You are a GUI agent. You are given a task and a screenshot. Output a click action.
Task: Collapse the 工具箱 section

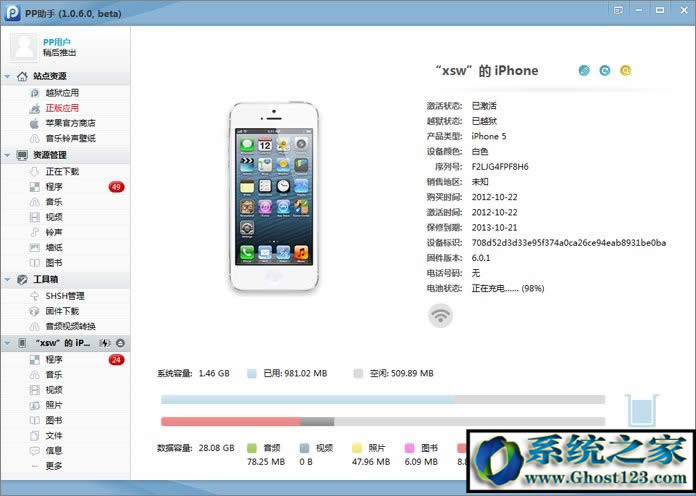click(8, 280)
